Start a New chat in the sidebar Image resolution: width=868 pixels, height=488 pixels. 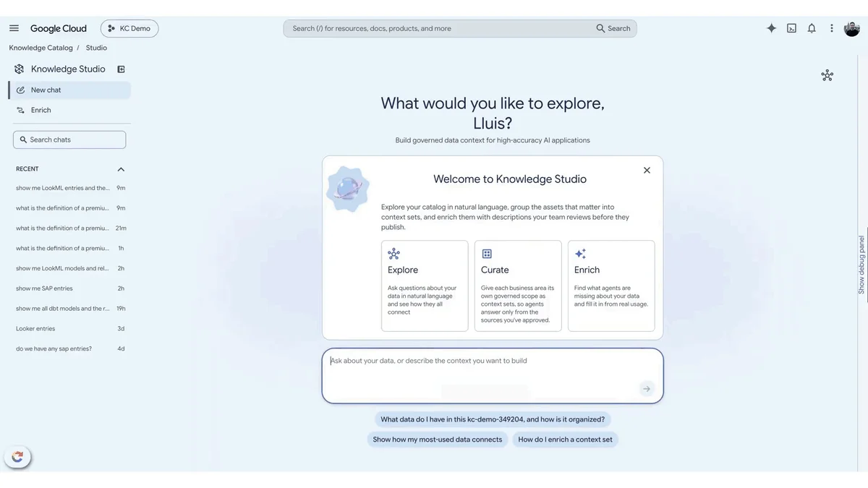[69, 90]
